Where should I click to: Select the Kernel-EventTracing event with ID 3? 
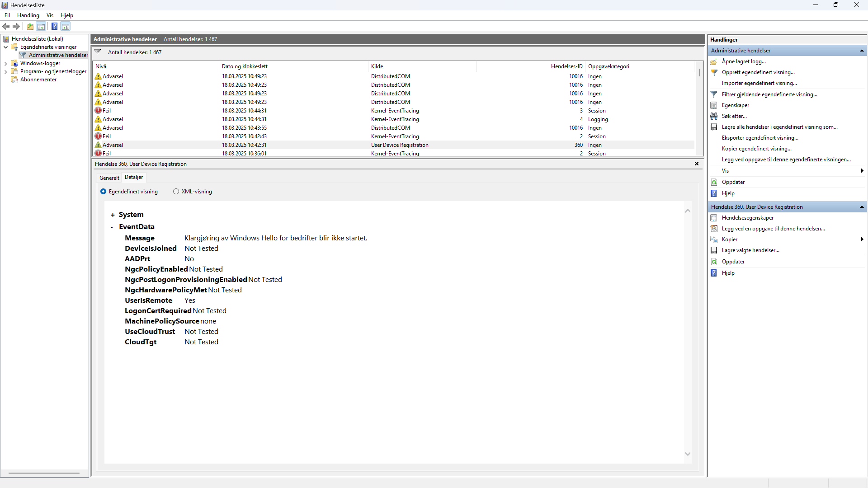point(395,111)
